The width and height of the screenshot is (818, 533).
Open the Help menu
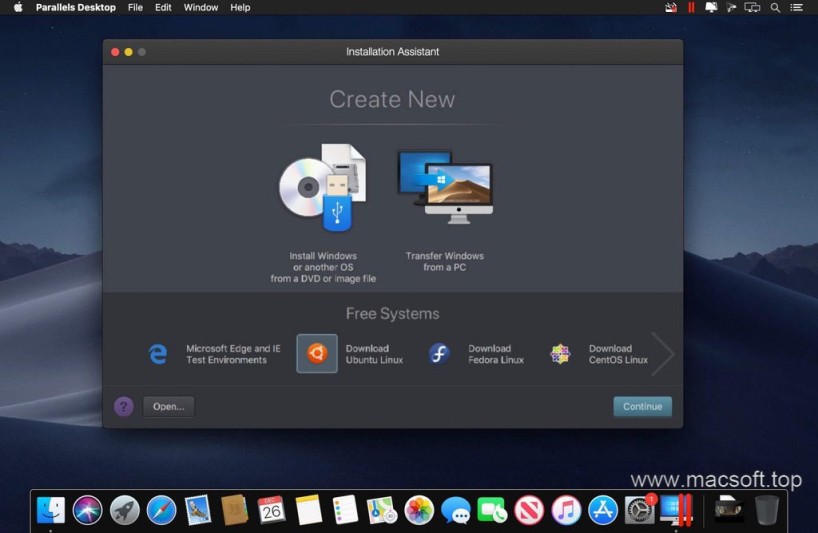pos(240,7)
